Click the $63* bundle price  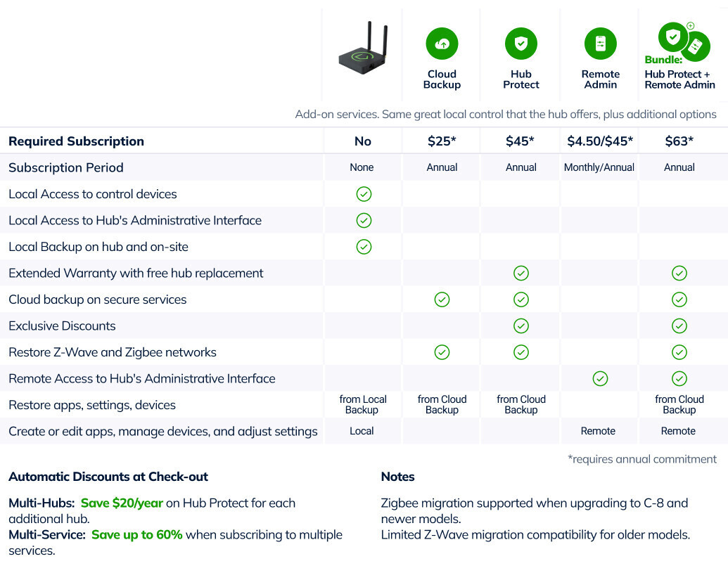[x=679, y=141]
